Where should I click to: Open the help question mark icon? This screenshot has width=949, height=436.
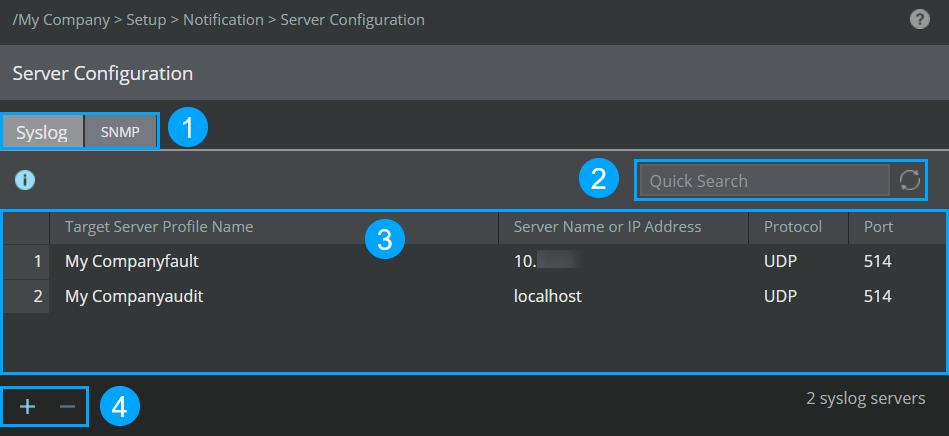point(919,19)
